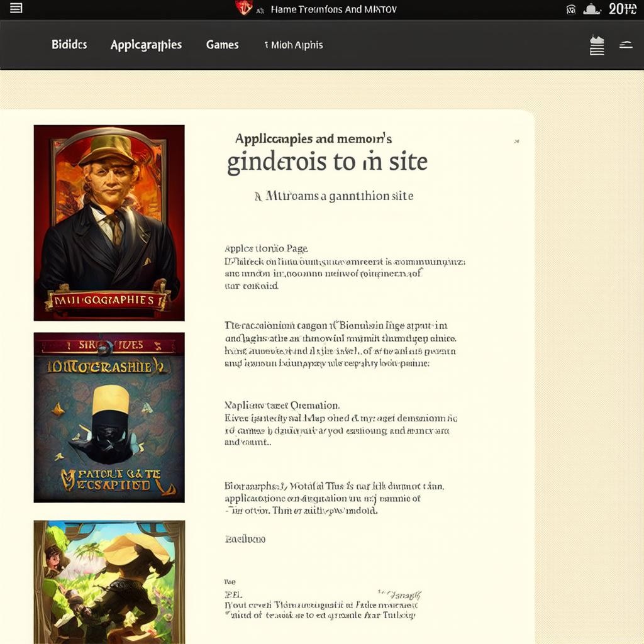Click the hat-shaped icon in top status bar
Screen dimensions: 644x644
tap(592, 9)
